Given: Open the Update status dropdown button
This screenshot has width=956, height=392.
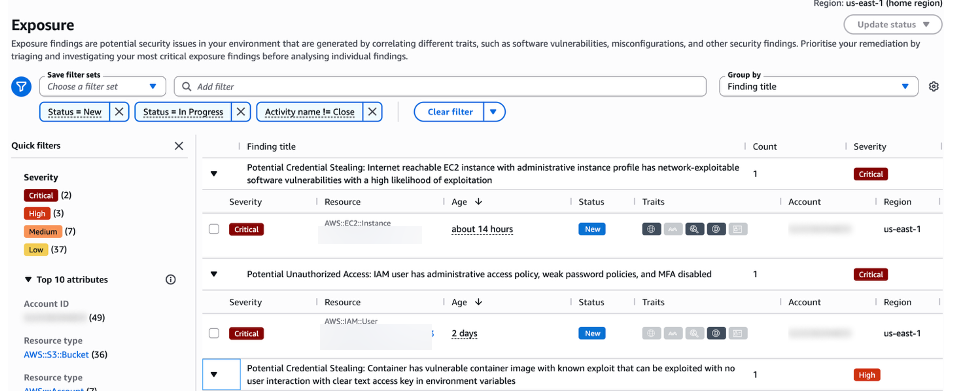Looking at the screenshot, I should [893, 25].
